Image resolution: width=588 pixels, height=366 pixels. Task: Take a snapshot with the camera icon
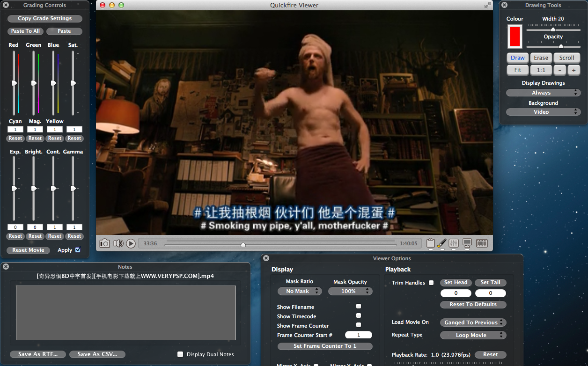tap(105, 243)
